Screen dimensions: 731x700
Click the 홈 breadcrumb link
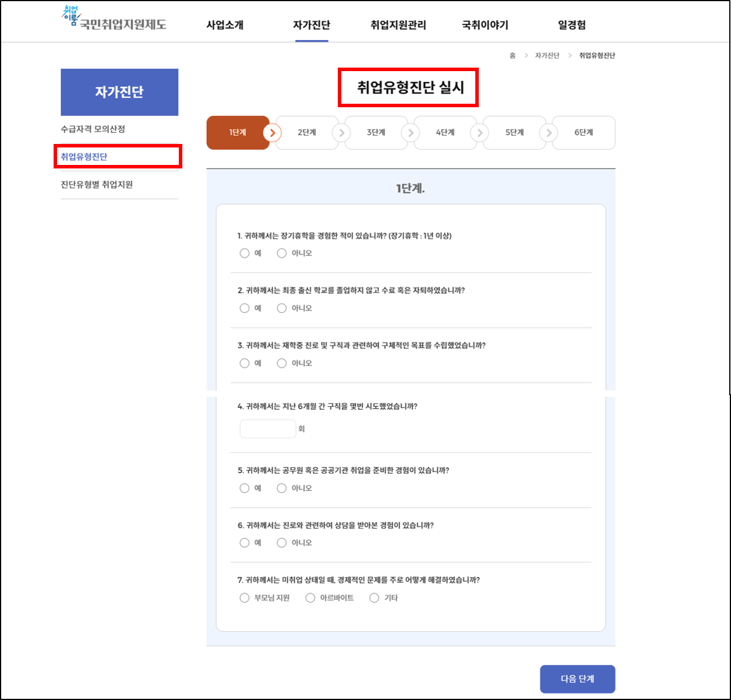[x=512, y=55]
